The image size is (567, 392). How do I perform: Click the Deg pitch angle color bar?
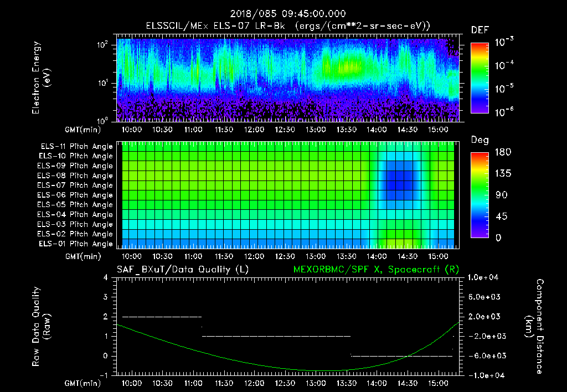point(480,195)
